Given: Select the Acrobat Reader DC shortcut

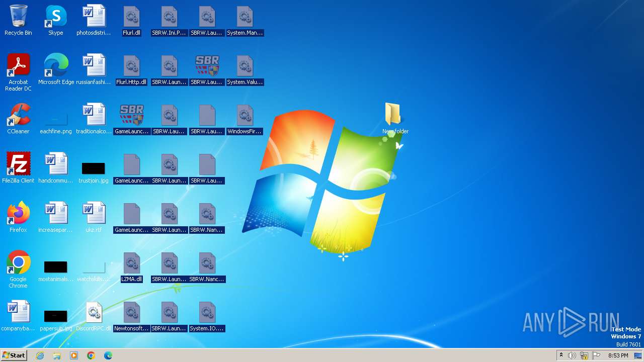Looking at the screenshot, I should click(18, 72).
